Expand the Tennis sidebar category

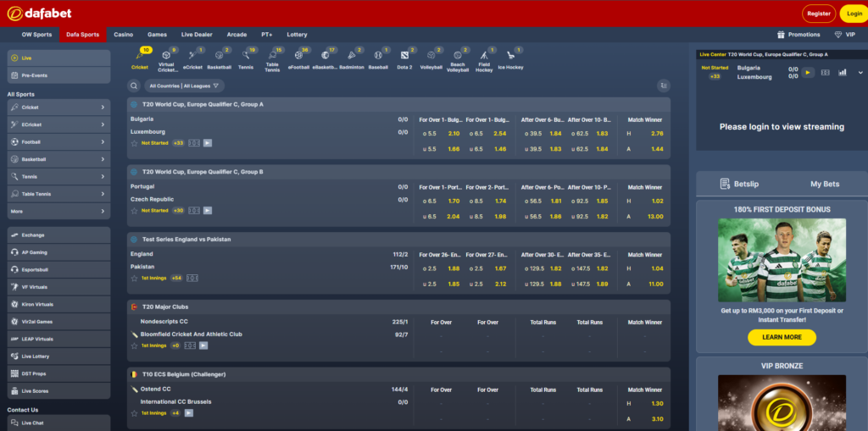(x=58, y=176)
